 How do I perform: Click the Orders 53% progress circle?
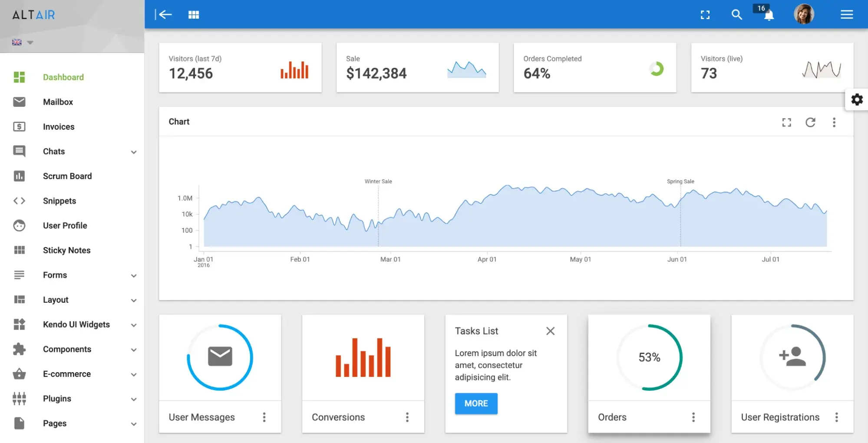coord(649,357)
